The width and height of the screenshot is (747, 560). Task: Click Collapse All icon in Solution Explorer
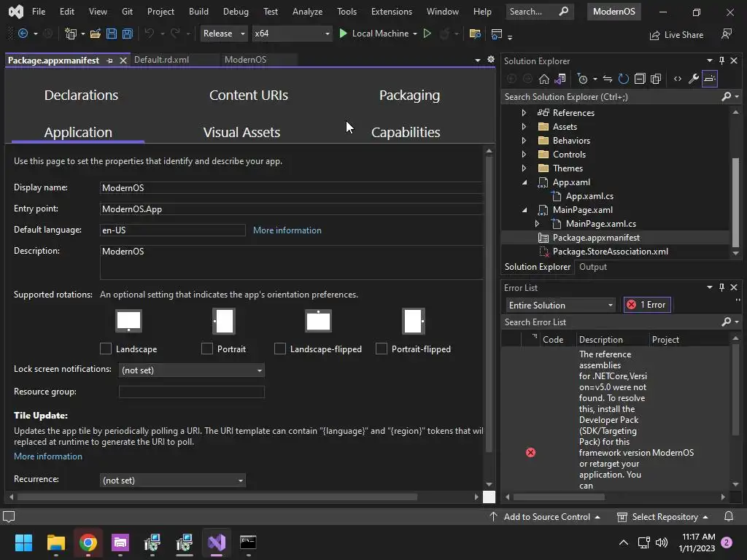pos(640,79)
